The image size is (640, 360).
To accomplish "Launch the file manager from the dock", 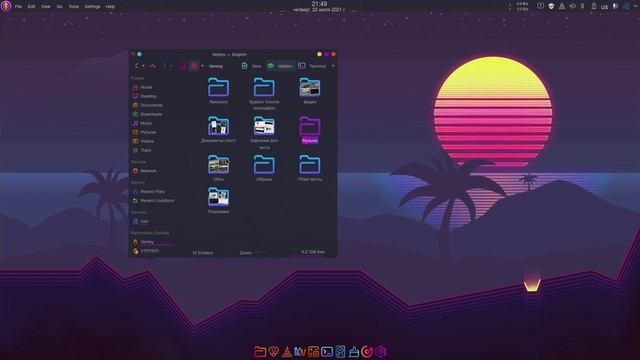I will pos(260,351).
